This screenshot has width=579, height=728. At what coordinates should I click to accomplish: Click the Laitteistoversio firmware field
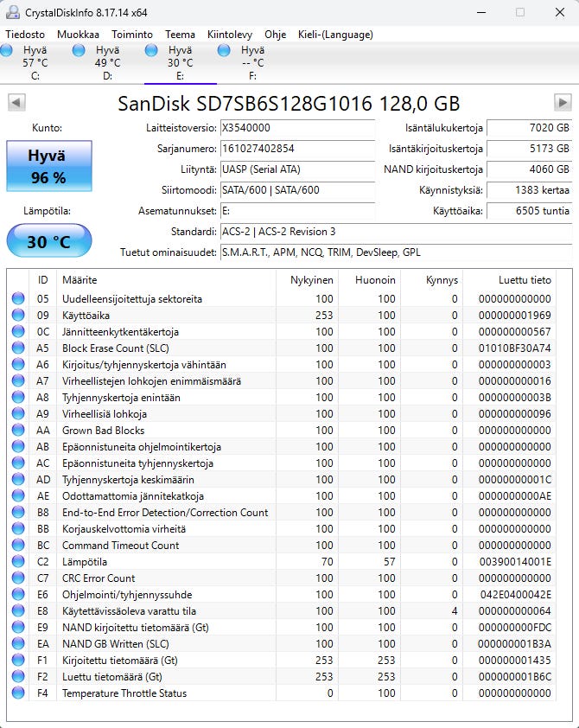coord(297,128)
